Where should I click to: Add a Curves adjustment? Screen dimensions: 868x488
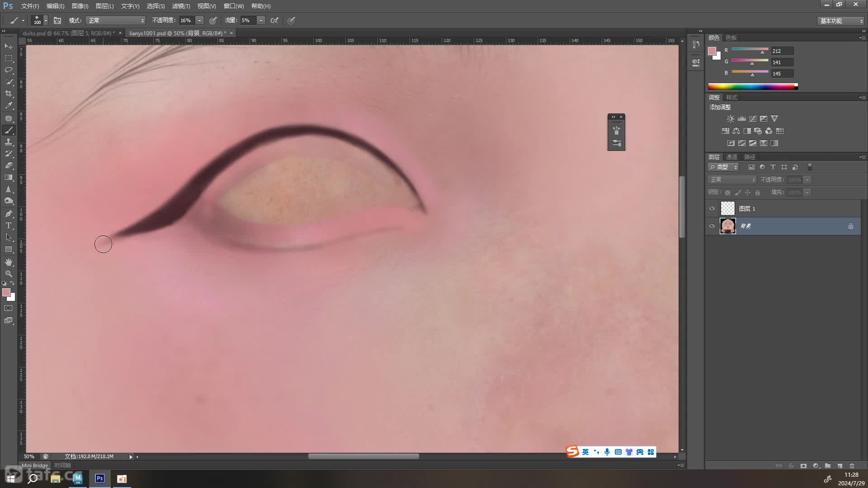[753, 118]
